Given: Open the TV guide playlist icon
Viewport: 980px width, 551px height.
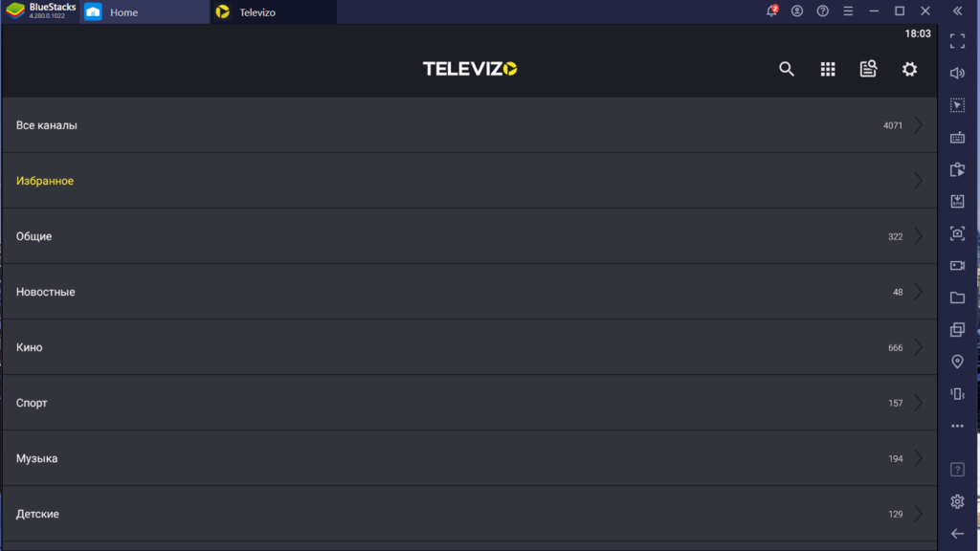Looking at the screenshot, I should click(x=868, y=69).
